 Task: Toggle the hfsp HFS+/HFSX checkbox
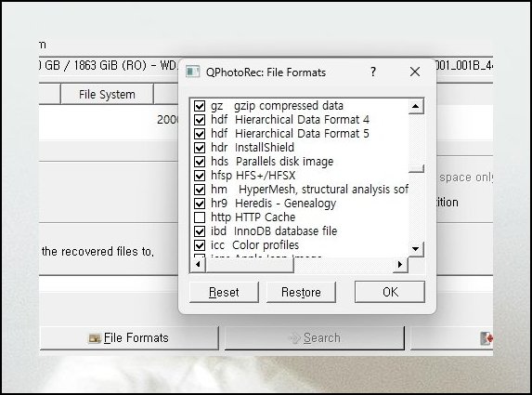tap(200, 176)
